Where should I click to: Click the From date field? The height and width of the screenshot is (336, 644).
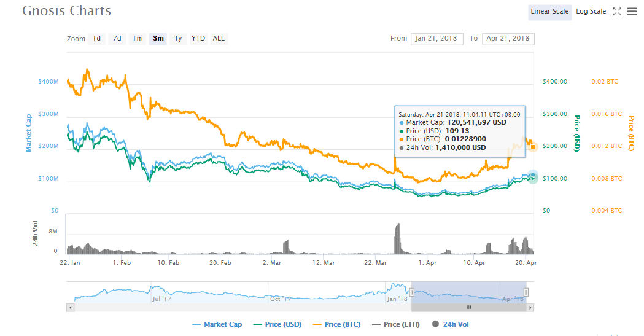436,38
